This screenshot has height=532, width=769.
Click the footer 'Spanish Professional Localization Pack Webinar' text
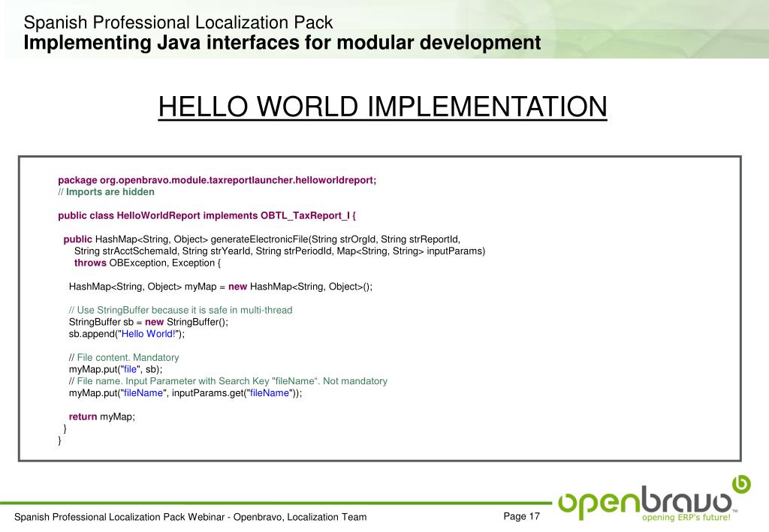coord(190,517)
